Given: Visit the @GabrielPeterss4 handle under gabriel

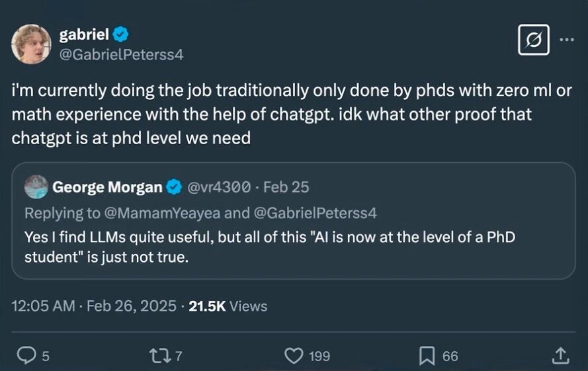Looking at the screenshot, I should (121, 55).
